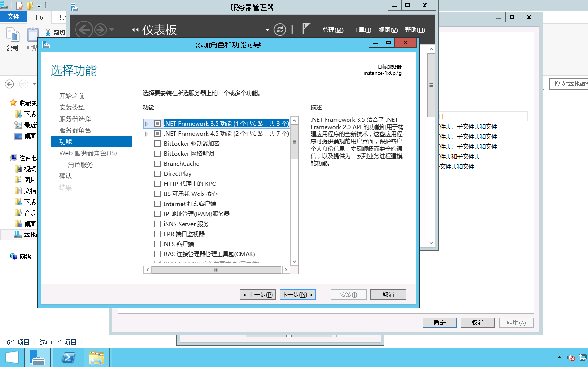Click the Server Manager forward arrow icon
588x367 pixels.
100,30
